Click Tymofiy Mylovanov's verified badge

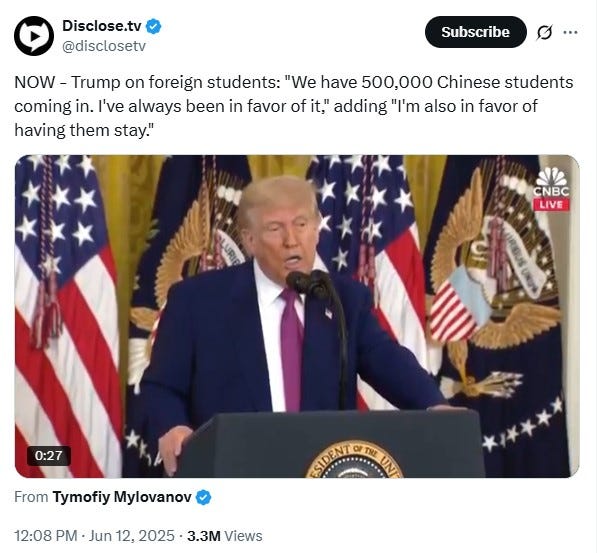(203, 497)
